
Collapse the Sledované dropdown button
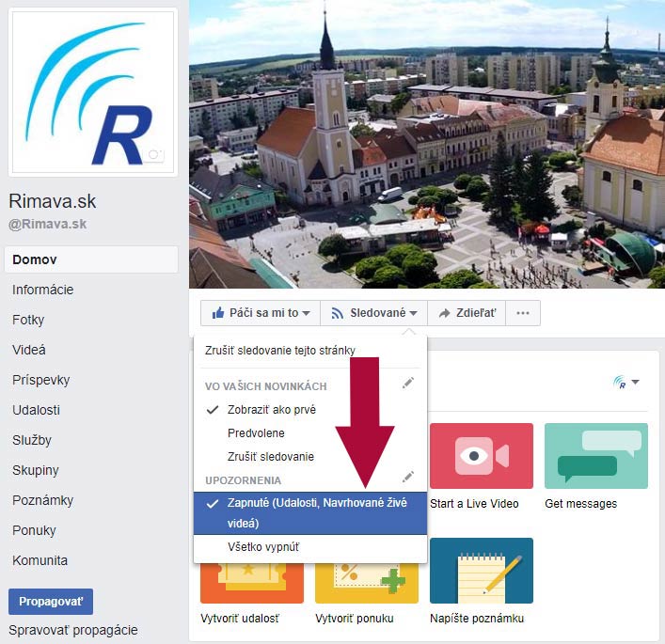pyautogui.click(x=372, y=313)
